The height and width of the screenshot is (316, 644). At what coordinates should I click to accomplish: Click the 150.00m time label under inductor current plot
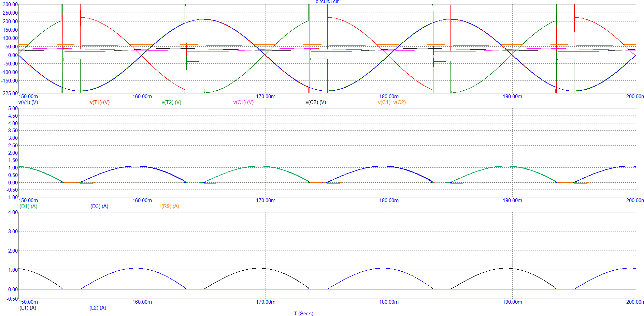(x=28, y=302)
